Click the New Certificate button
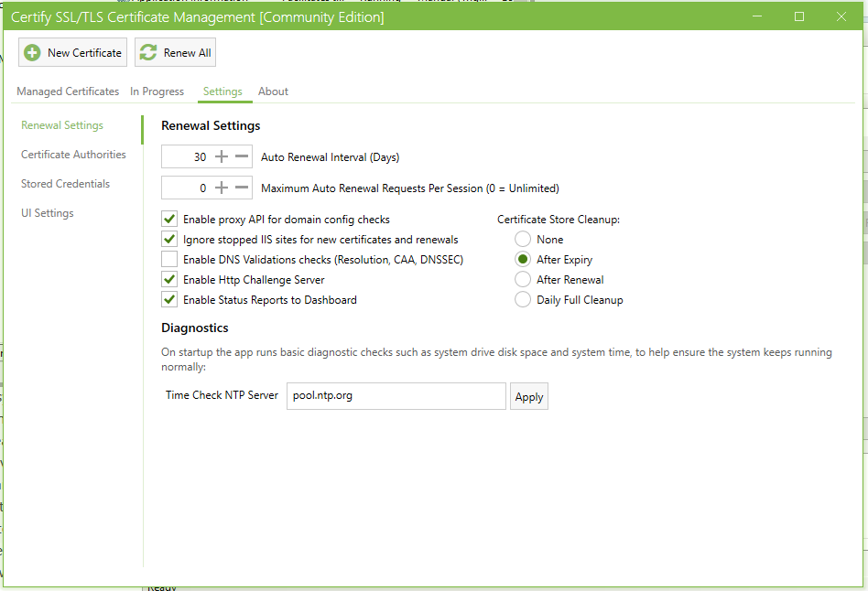The image size is (868, 591). coord(72,52)
